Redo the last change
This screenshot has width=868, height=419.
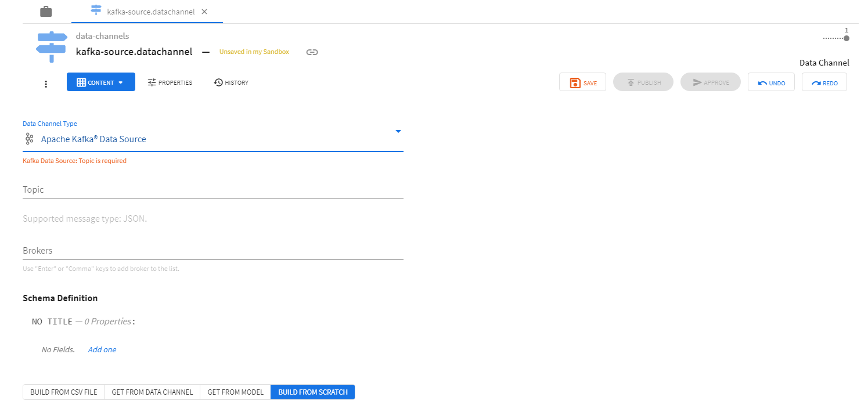824,82
